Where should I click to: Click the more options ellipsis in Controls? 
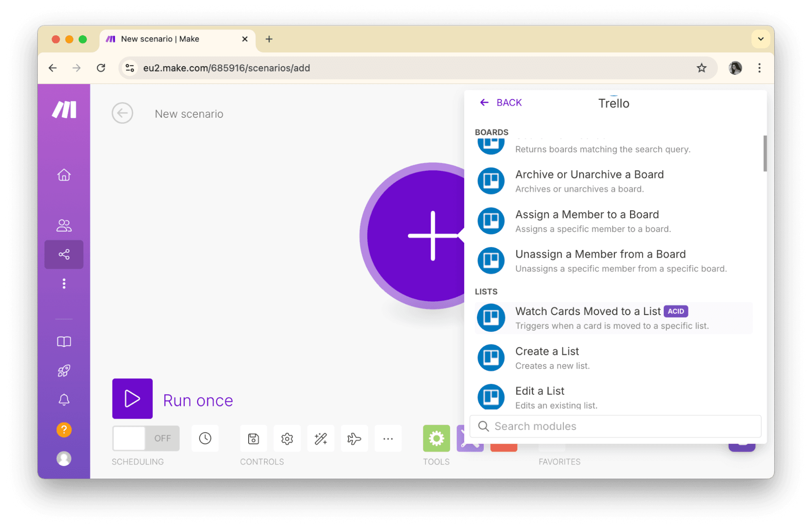coord(388,438)
